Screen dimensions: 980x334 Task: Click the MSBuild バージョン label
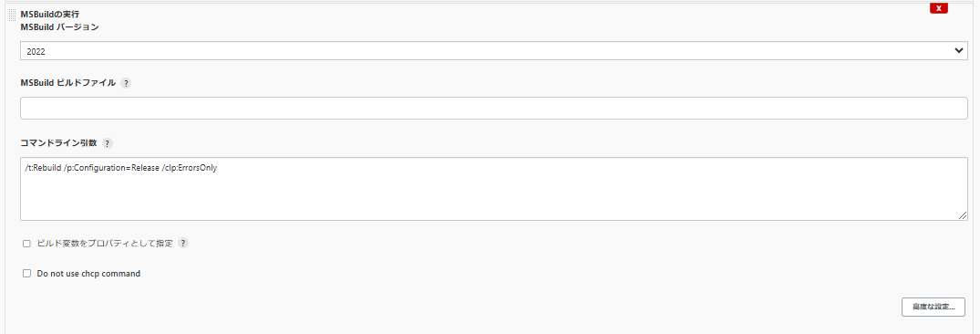[x=60, y=27]
